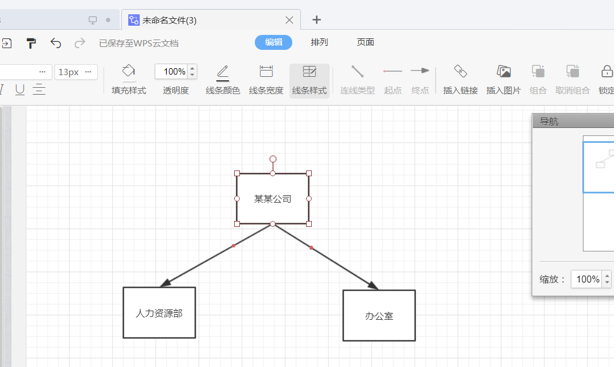The width and height of the screenshot is (616, 367).
Task: Open the 线条宽度 line width tool
Action: (x=266, y=80)
